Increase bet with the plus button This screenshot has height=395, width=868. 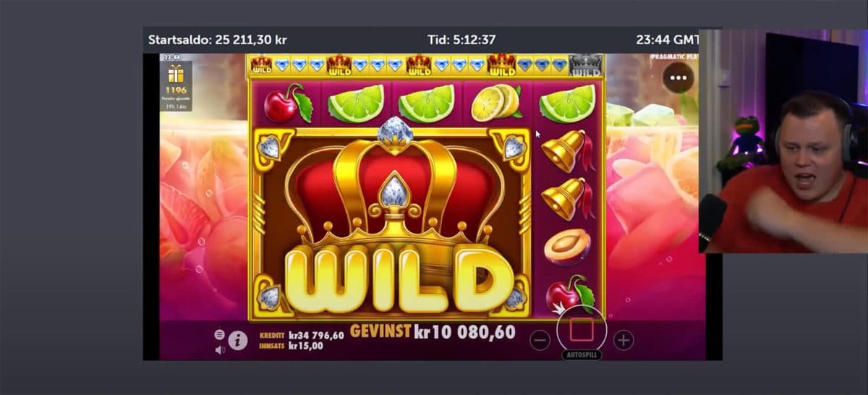tap(624, 340)
